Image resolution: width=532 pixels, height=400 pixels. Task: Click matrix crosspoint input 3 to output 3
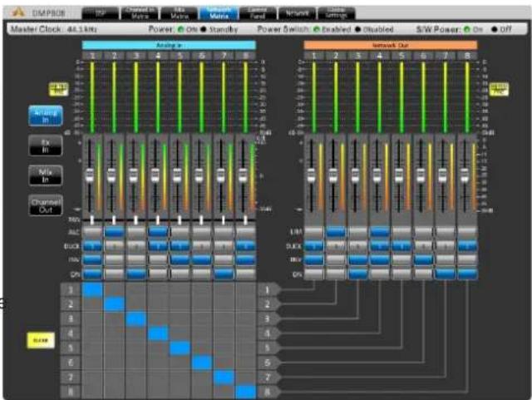coord(135,319)
